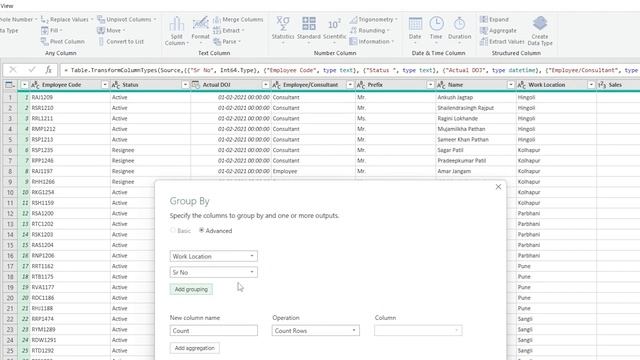Click the table corner menu icon
The width and height of the screenshot is (640, 360).
10,85
